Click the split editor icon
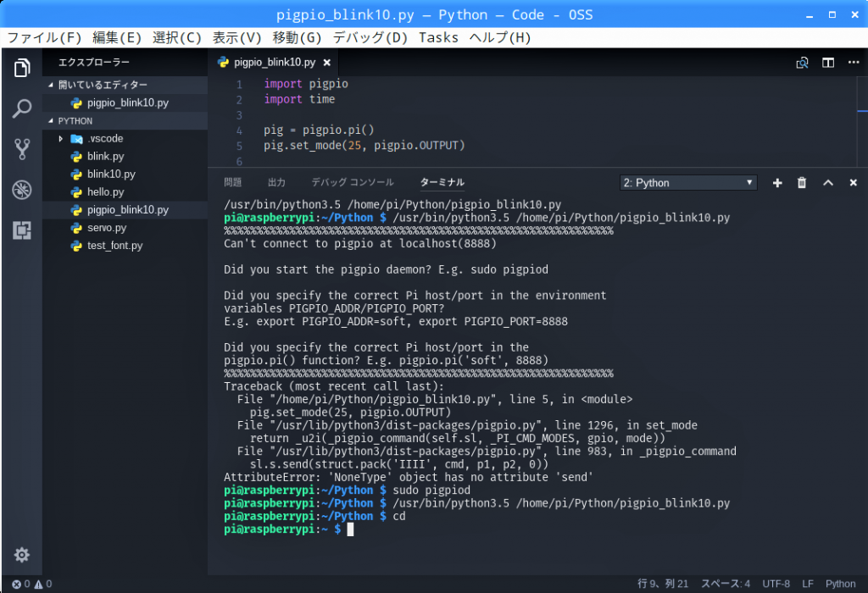868x593 pixels. 828,63
